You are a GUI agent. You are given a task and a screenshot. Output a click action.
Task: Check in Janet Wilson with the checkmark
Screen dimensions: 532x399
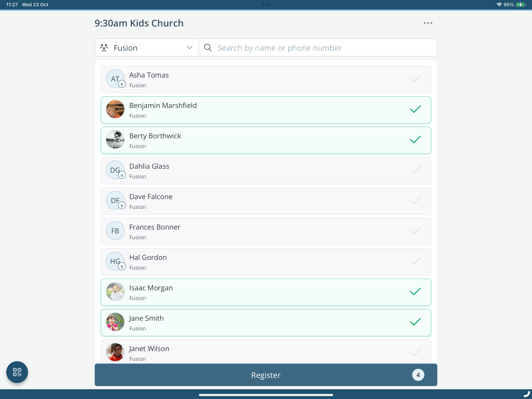tap(415, 352)
